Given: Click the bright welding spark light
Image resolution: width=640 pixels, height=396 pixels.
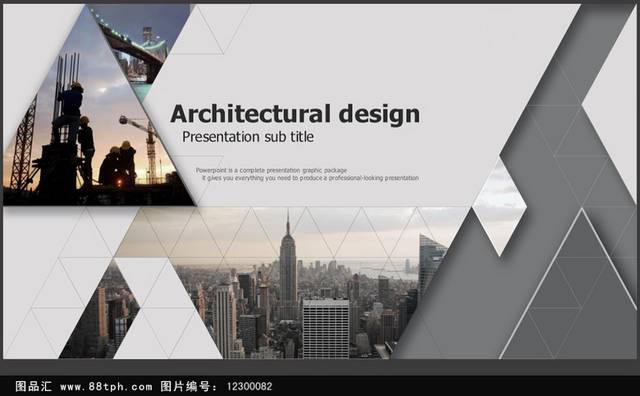Looking at the screenshot, I should coord(120,182).
